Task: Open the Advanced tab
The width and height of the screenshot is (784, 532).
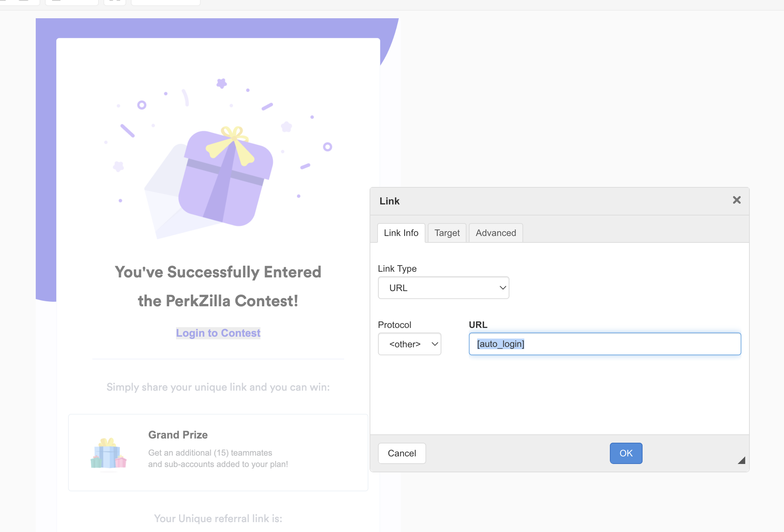Action: point(496,233)
